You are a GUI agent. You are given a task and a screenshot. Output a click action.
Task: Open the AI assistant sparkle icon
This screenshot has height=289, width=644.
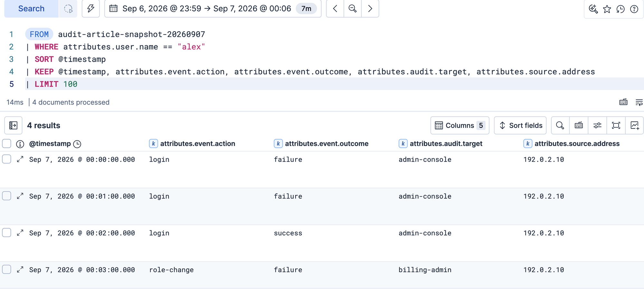593,9
